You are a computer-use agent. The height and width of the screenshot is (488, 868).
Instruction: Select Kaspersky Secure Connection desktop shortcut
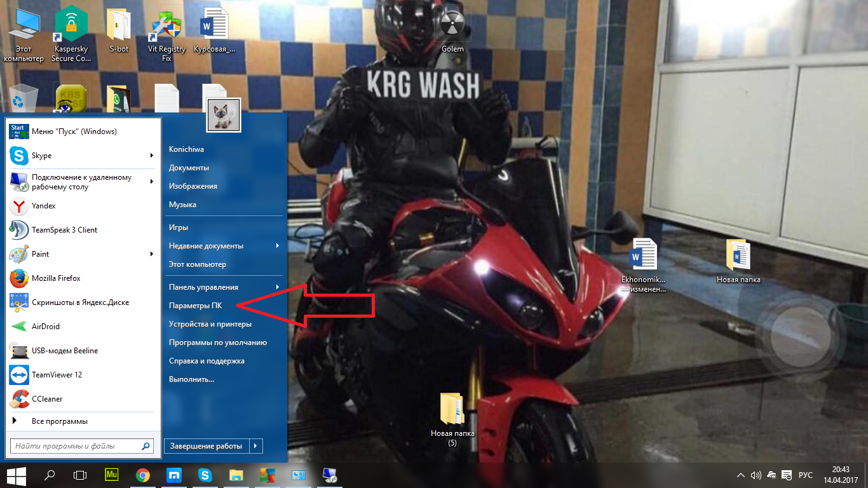pyautogui.click(x=71, y=36)
